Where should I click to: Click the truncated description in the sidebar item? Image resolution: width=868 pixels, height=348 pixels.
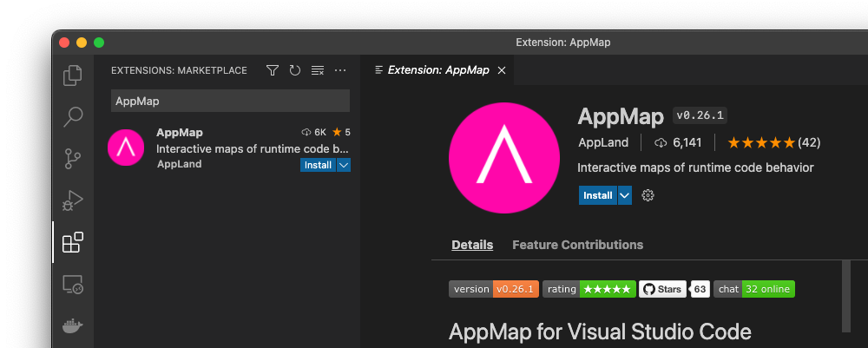pos(253,148)
